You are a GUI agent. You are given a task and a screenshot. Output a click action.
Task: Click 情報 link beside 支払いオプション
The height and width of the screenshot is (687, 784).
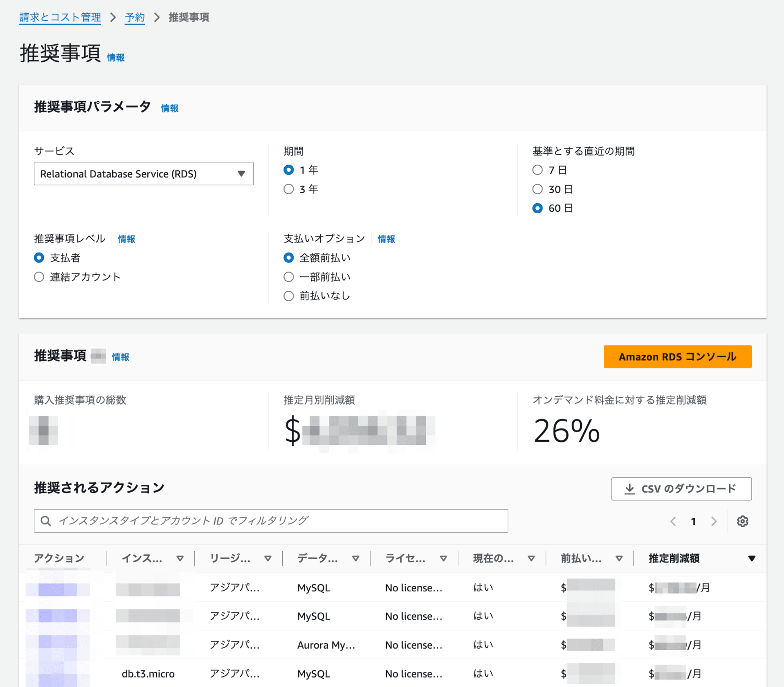tap(386, 239)
